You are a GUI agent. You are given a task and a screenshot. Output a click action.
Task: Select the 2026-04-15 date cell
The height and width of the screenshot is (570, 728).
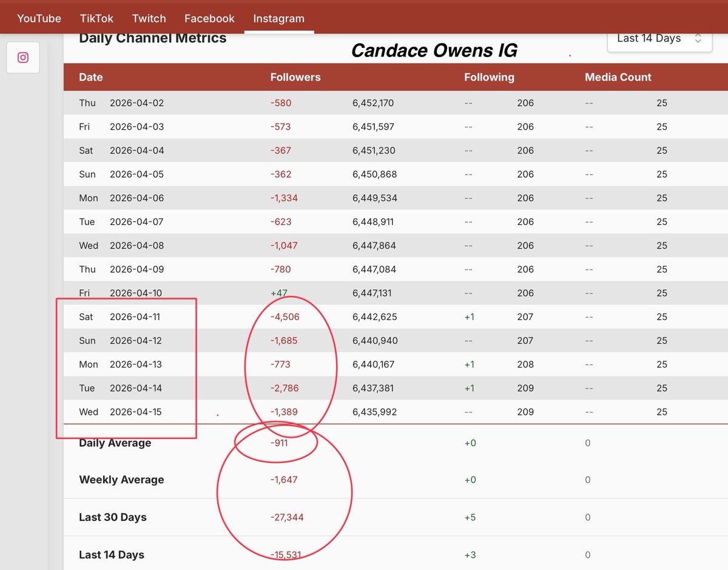pyautogui.click(x=136, y=412)
